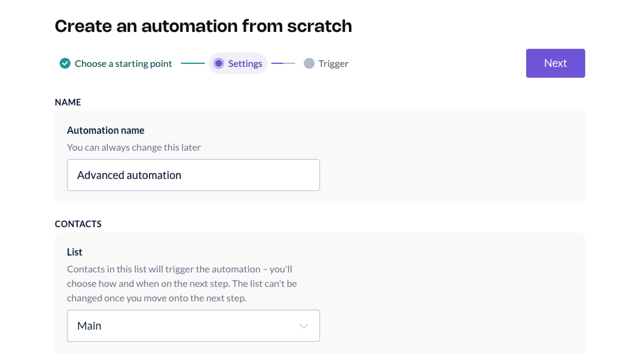Click the NAME section heading
Image resolution: width=628 pixels, height=364 pixels.
[68, 102]
